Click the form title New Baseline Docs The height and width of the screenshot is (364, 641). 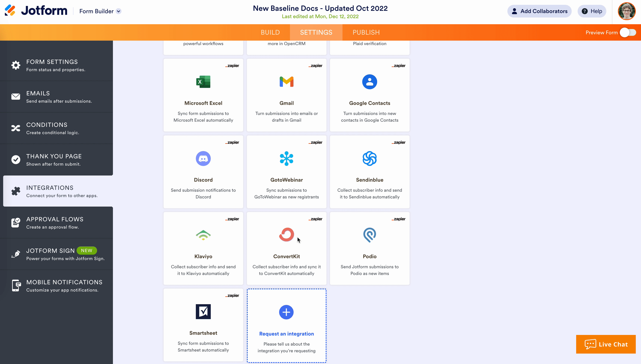point(320,8)
